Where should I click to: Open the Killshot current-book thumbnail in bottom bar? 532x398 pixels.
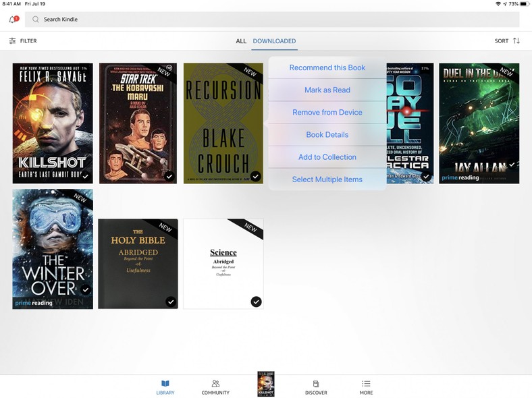(266, 384)
